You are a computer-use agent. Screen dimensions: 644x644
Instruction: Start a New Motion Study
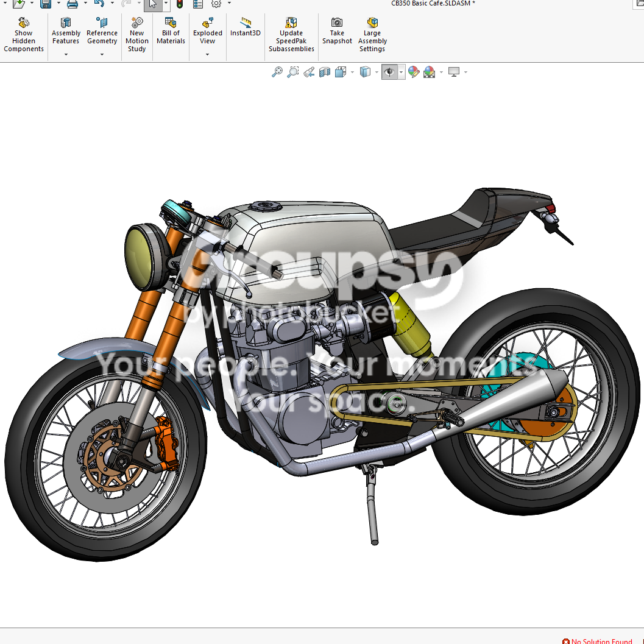(136, 35)
